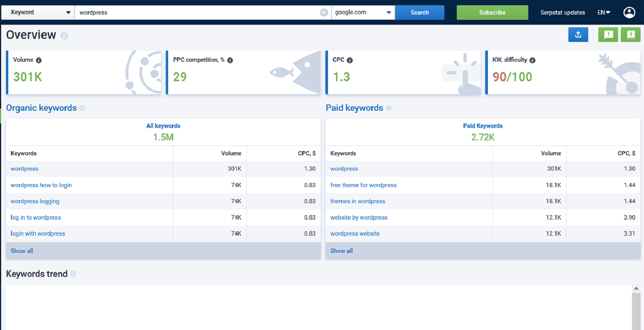Click the Paid Keywords link above 2.72K
This screenshot has width=644, height=330.
click(x=483, y=126)
